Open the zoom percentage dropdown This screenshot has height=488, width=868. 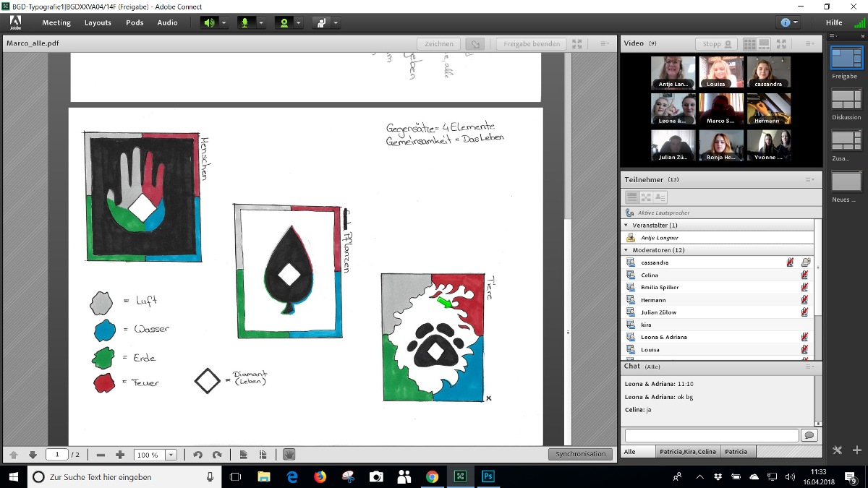171,455
